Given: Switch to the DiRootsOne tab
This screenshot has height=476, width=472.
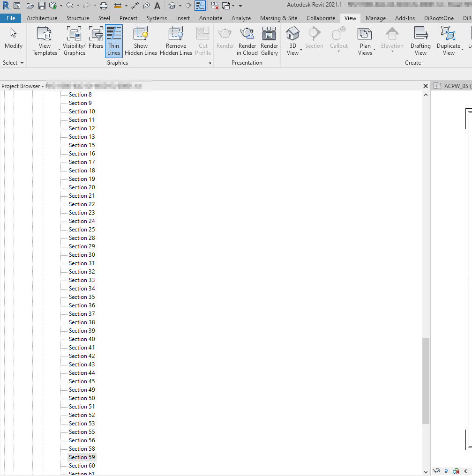Looking at the screenshot, I should coord(439,18).
